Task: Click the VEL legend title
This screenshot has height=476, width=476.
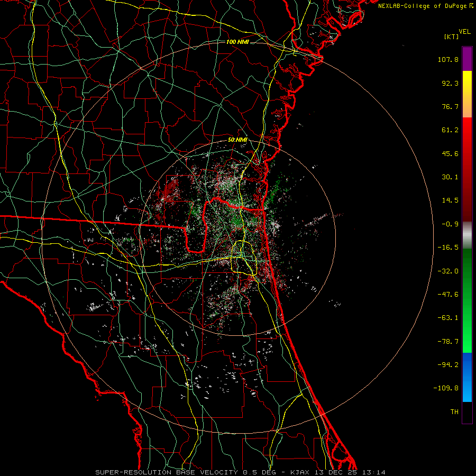Action: (465, 32)
